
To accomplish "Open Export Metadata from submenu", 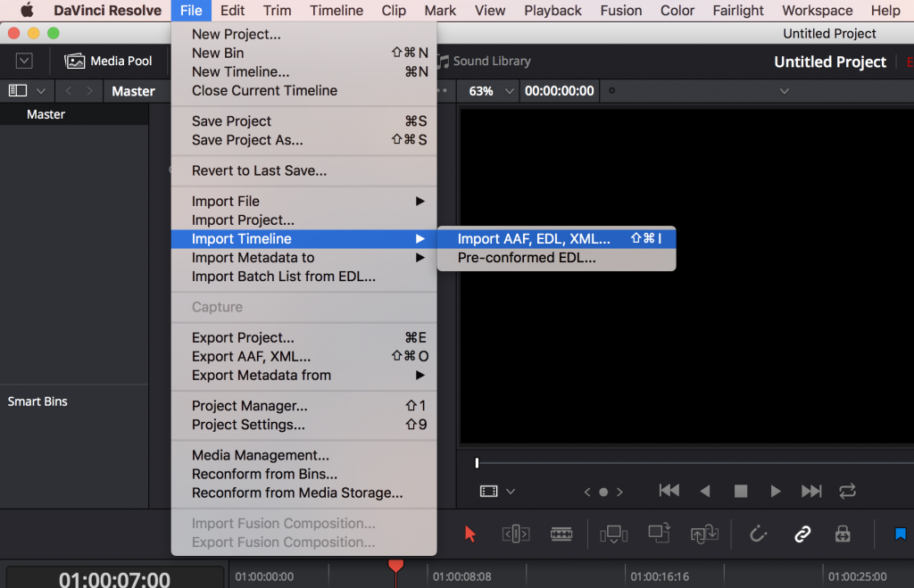I will tap(303, 376).
